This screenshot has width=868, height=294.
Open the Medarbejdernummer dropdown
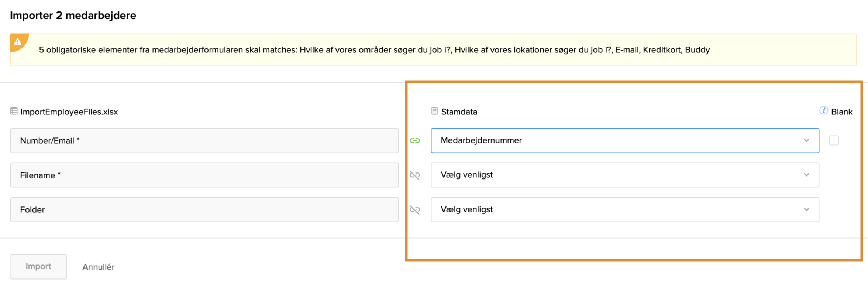(x=624, y=140)
